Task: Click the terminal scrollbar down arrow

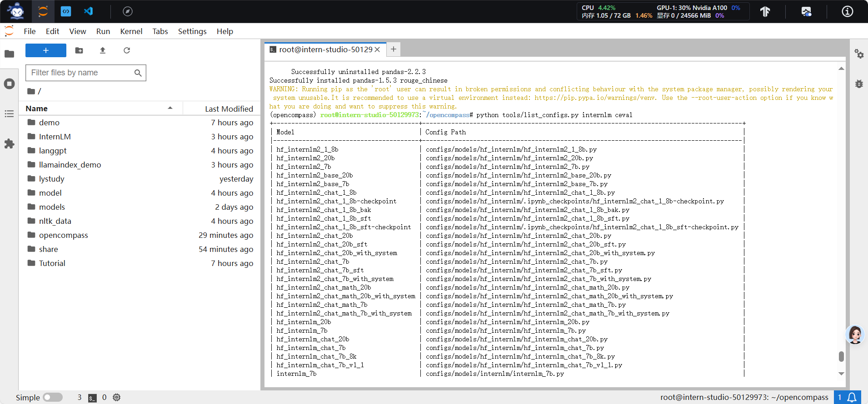Action: click(841, 374)
